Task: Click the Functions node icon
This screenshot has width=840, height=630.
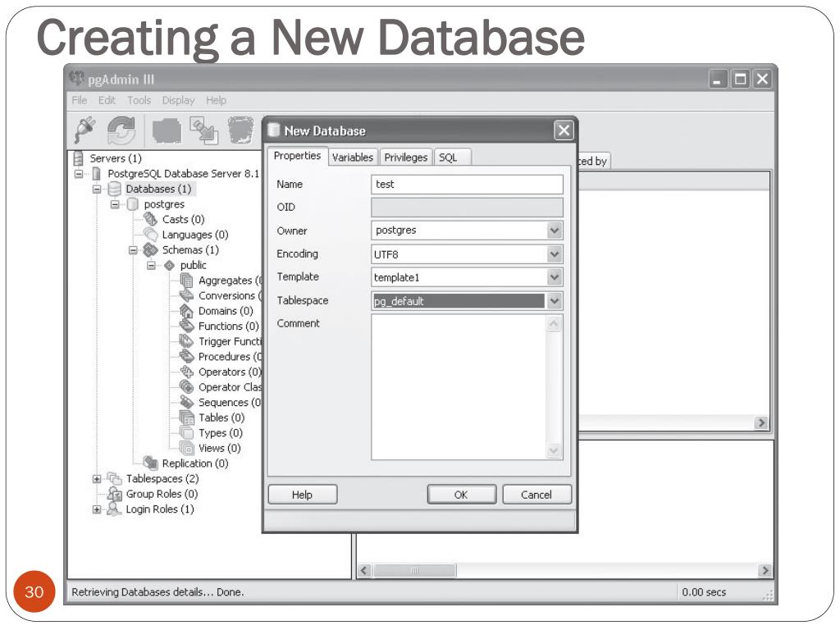Action: click(x=186, y=326)
